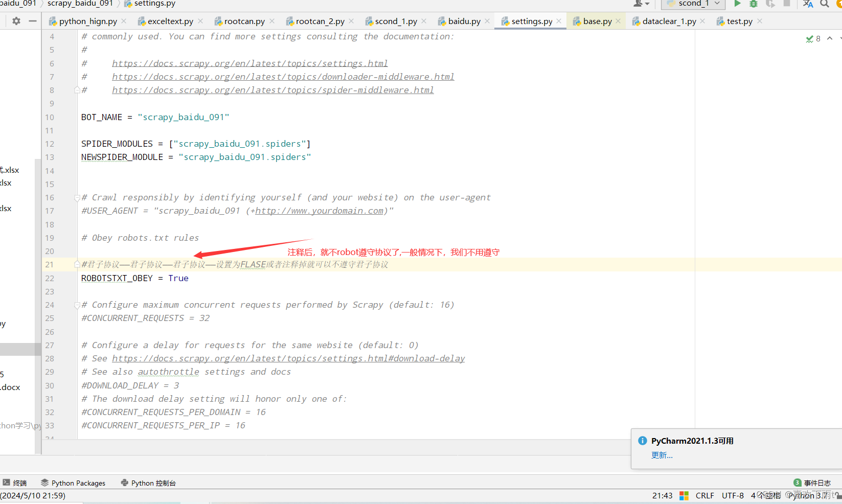The image size is (842, 504).
Task: Switch to python_hign.py tab
Action: click(88, 21)
